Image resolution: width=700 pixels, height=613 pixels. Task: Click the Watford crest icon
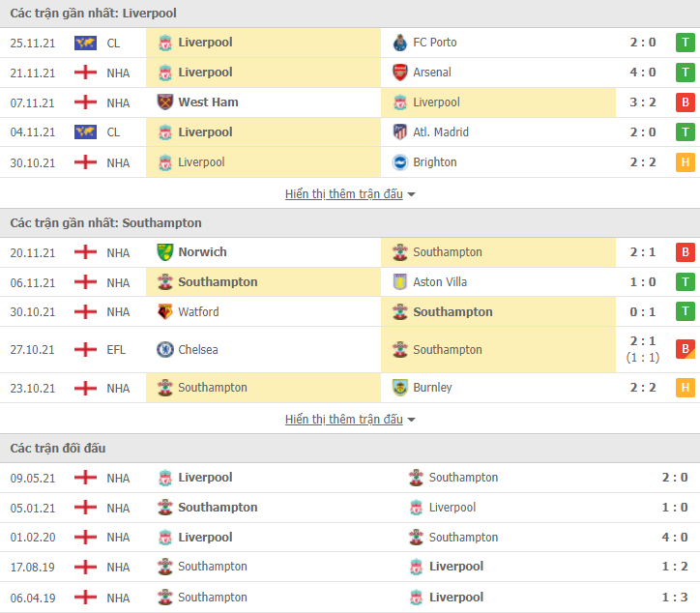point(165,311)
